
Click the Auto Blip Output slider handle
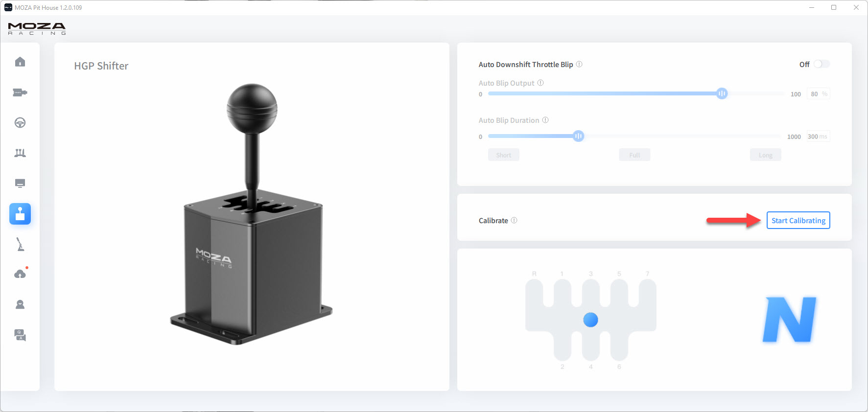coord(722,93)
